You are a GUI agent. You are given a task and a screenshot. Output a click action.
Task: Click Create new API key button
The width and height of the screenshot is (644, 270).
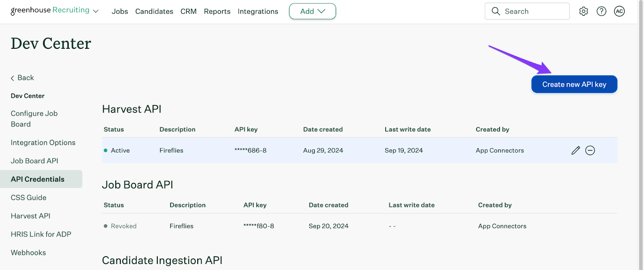click(x=574, y=84)
